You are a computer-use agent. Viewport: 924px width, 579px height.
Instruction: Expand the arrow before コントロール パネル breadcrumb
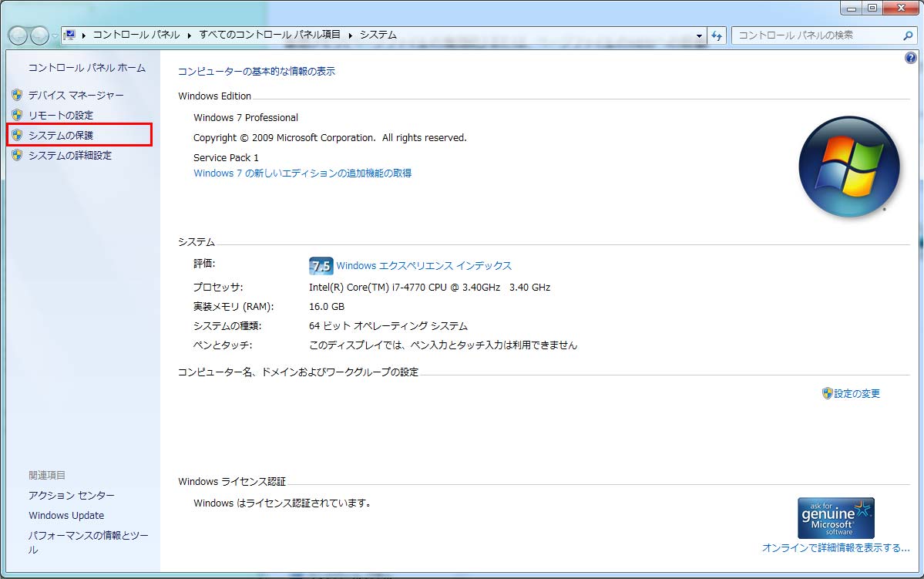(84, 35)
